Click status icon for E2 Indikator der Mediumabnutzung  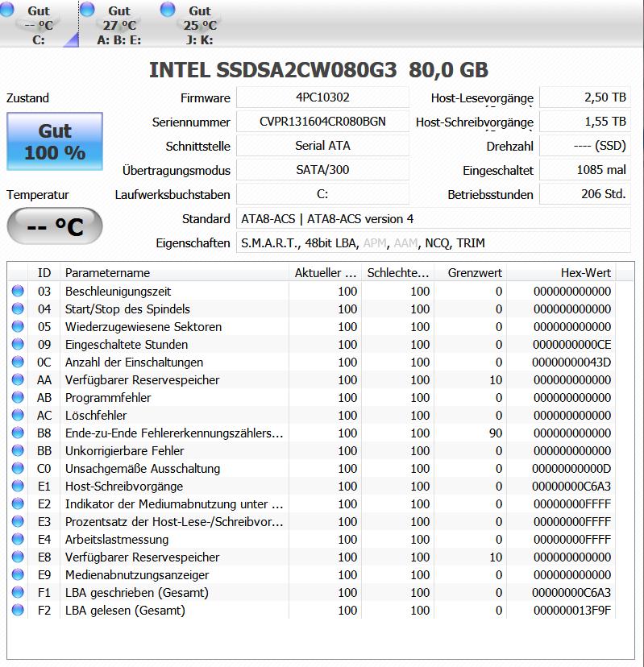point(18,503)
